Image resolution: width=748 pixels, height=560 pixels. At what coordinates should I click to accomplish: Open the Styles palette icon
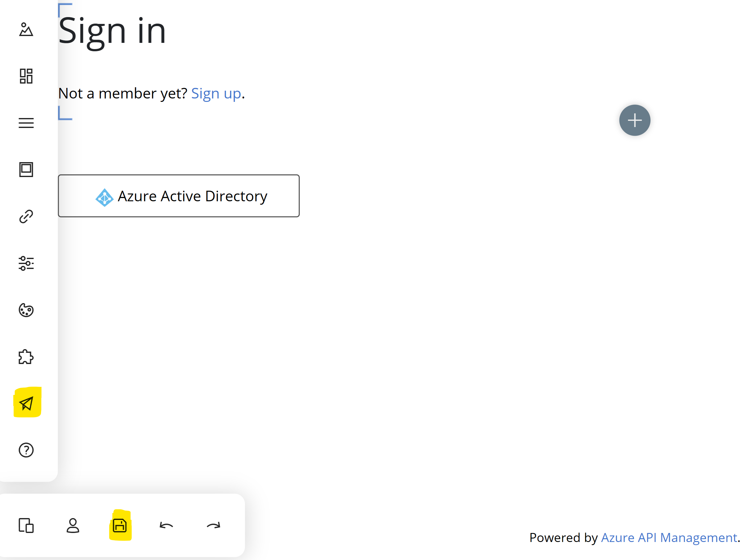pyautogui.click(x=26, y=310)
